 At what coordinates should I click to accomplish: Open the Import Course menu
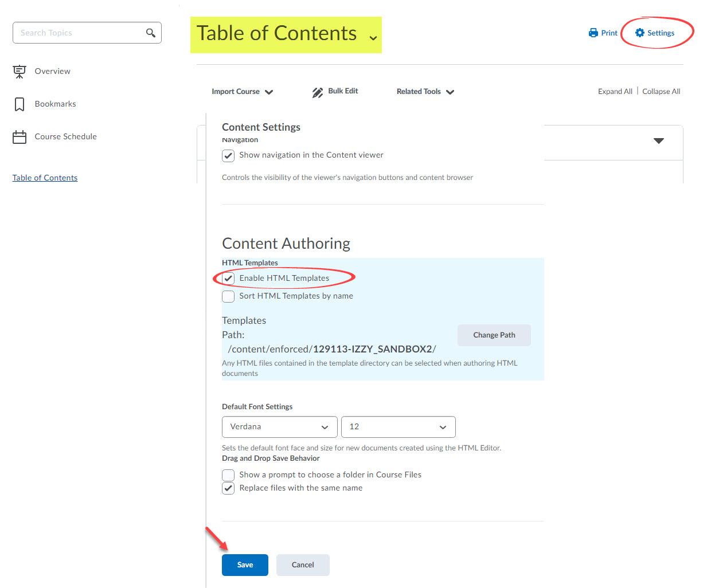point(242,92)
